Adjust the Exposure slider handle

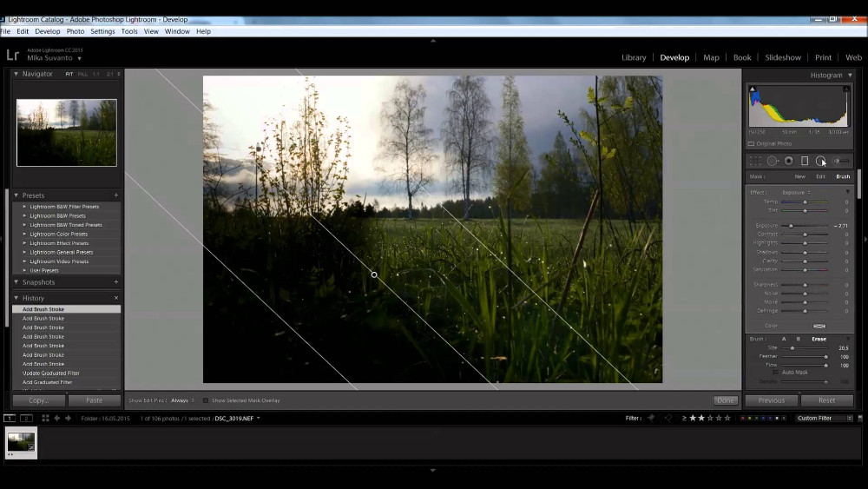coord(791,226)
